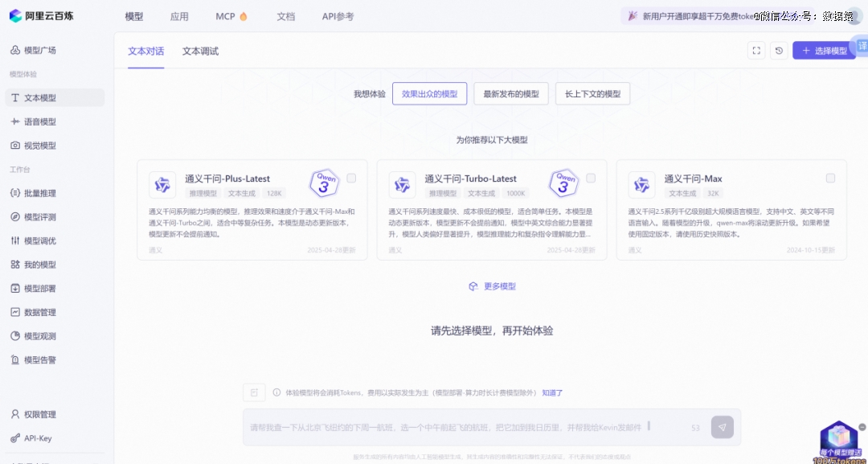The image size is (868, 464).
Task: Open the 选择模型 selector
Action: click(824, 51)
